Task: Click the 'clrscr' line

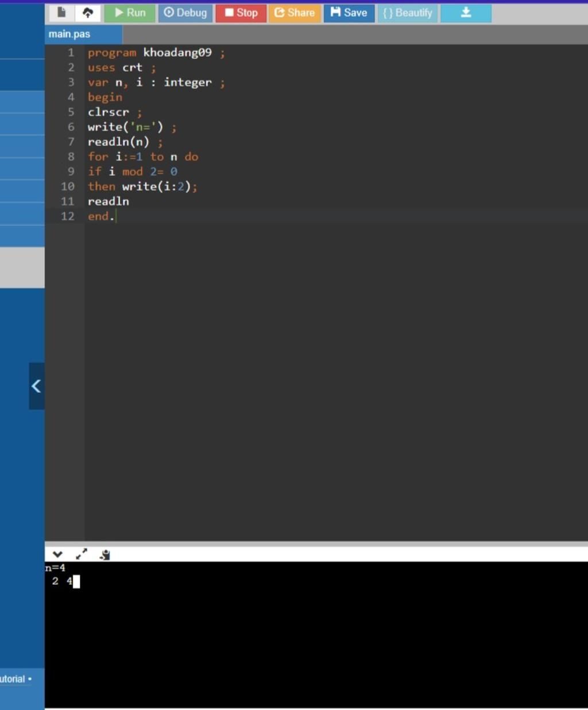Action: click(x=115, y=112)
